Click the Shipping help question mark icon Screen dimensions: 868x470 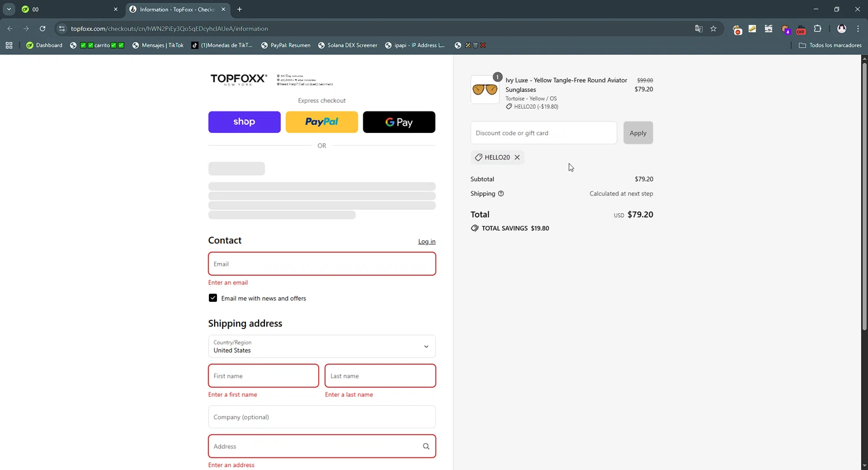(501, 194)
